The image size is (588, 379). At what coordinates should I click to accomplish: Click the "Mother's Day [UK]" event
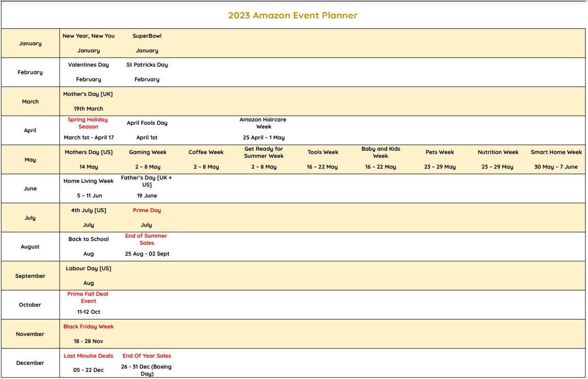coord(88,94)
